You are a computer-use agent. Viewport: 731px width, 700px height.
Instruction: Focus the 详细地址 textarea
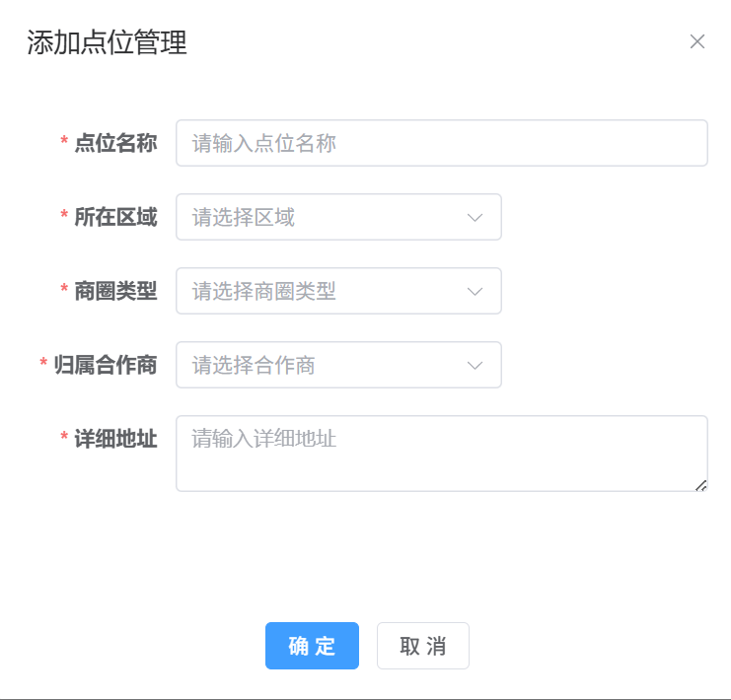tap(441, 453)
